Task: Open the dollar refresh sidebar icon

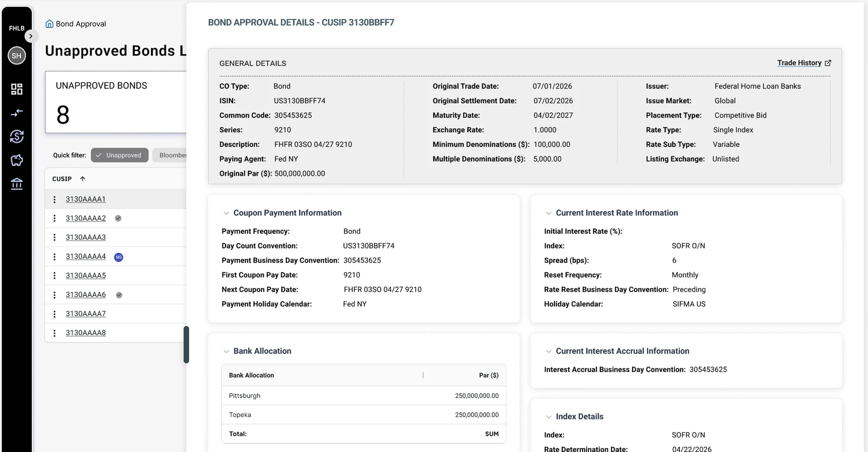Action: pyautogui.click(x=17, y=136)
